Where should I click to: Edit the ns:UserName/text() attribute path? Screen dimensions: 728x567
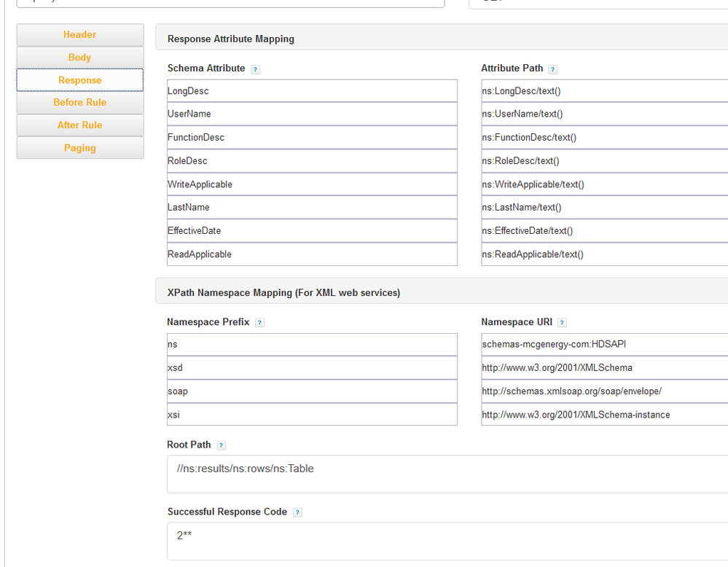click(603, 114)
